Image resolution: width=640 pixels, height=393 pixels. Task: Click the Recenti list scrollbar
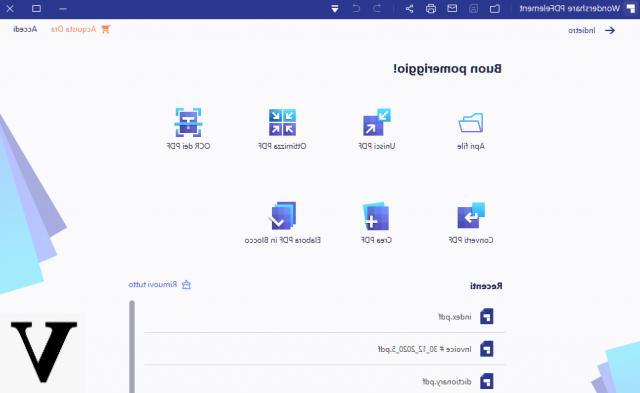tap(132, 347)
